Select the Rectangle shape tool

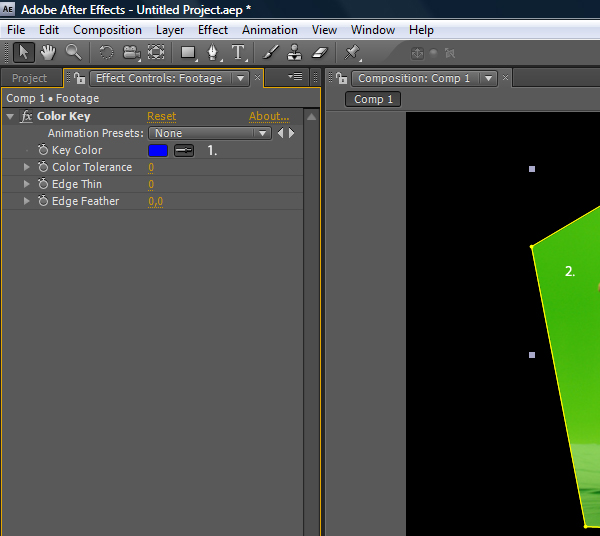[x=189, y=53]
